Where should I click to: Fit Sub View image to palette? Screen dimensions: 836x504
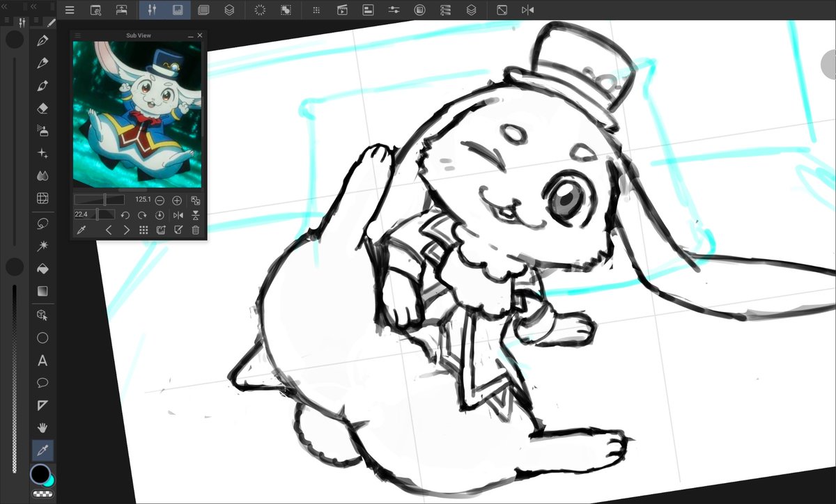[195, 200]
